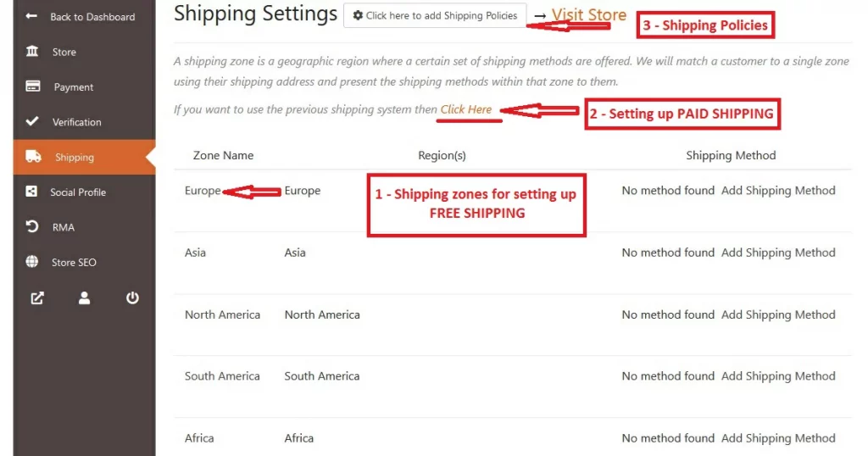Viewport: 868px width, 456px height.
Task: Open the Visit Store link
Action: coord(589,15)
